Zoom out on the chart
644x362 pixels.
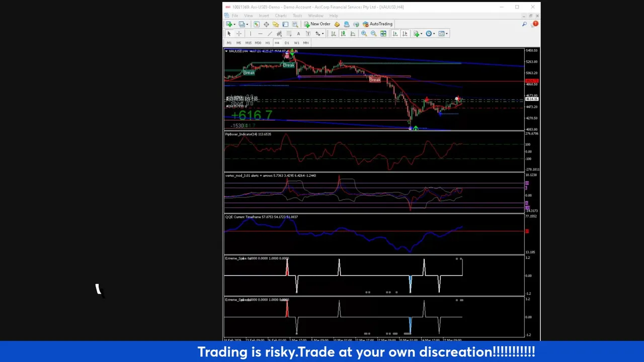click(x=373, y=34)
